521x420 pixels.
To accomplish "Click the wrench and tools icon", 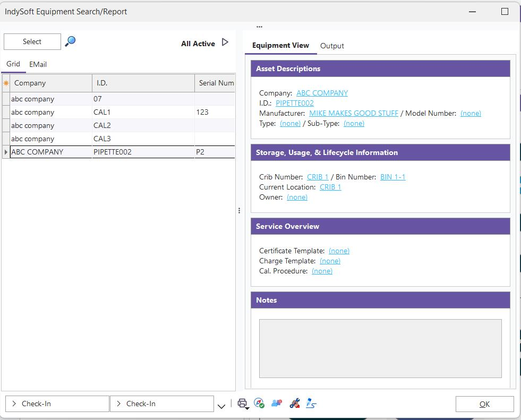I will [295, 404].
